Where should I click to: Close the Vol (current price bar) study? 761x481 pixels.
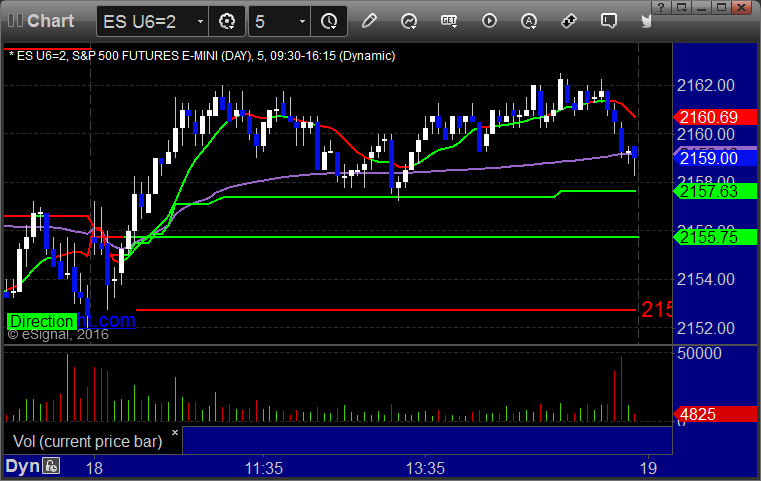[175, 432]
